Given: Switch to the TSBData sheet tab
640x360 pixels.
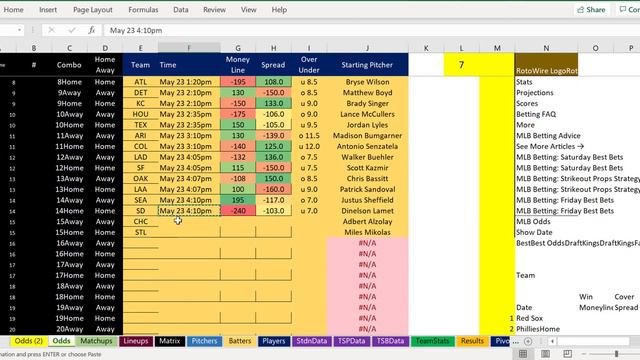Looking at the screenshot, I should (391, 341).
